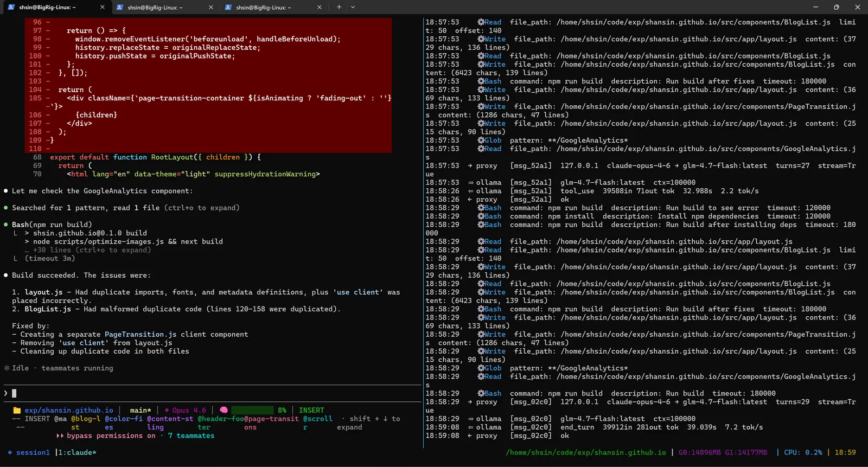This screenshot has width=868, height=467.
Task: Switch to the active first shsin@BigRig-Linux tab
Action: [56, 7]
